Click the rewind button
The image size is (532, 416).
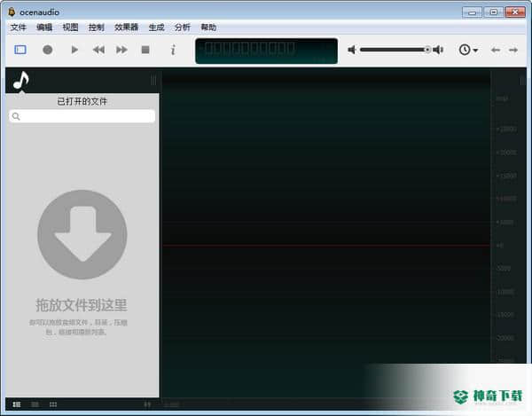pos(98,50)
